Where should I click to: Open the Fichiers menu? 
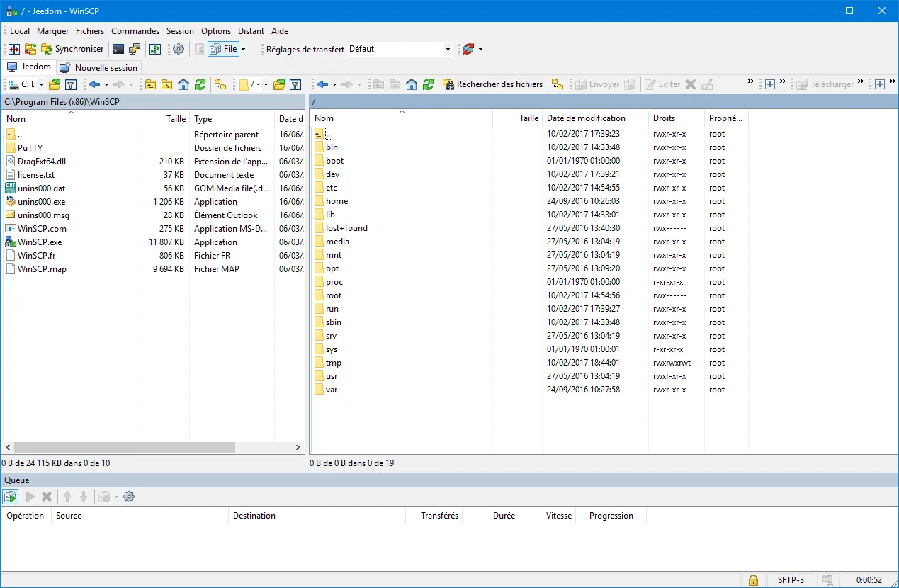coord(90,31)
